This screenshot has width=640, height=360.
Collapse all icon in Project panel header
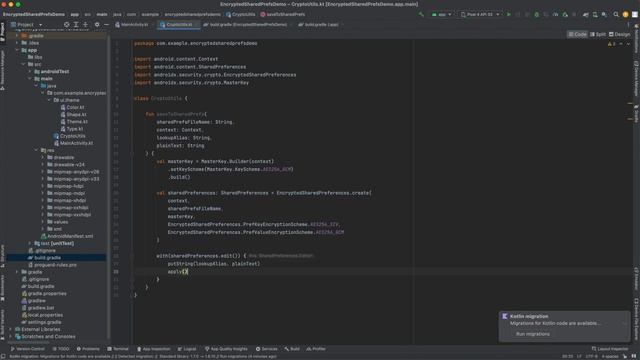pyautogui.click(x=85, y=24)
